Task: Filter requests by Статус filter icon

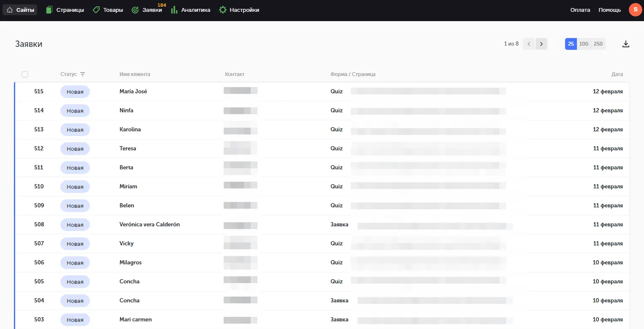Action: click(83, 74)
